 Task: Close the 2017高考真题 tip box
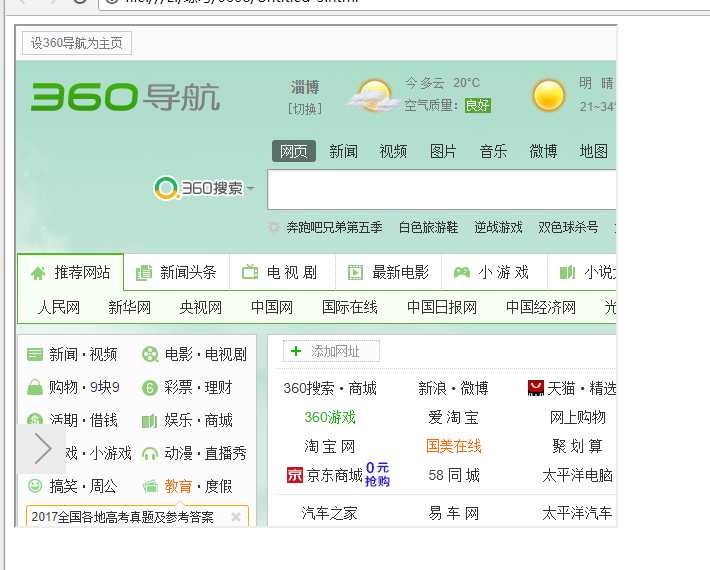click(235, 517)
